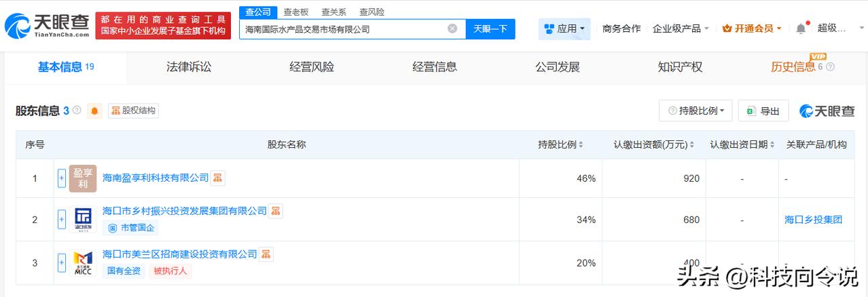Select the 查风险 search tab

[372, 12]
